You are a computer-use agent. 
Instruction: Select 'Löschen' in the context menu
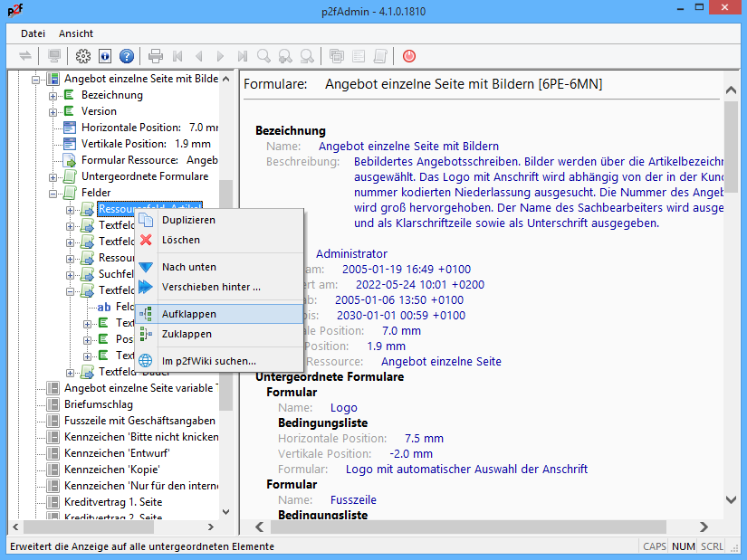tap(181, 240)
